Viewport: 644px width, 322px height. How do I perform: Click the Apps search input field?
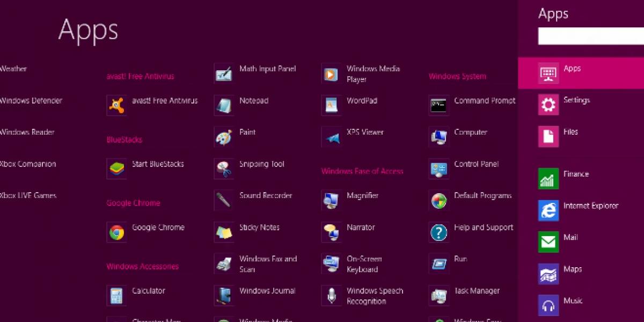tap(591, 36)
